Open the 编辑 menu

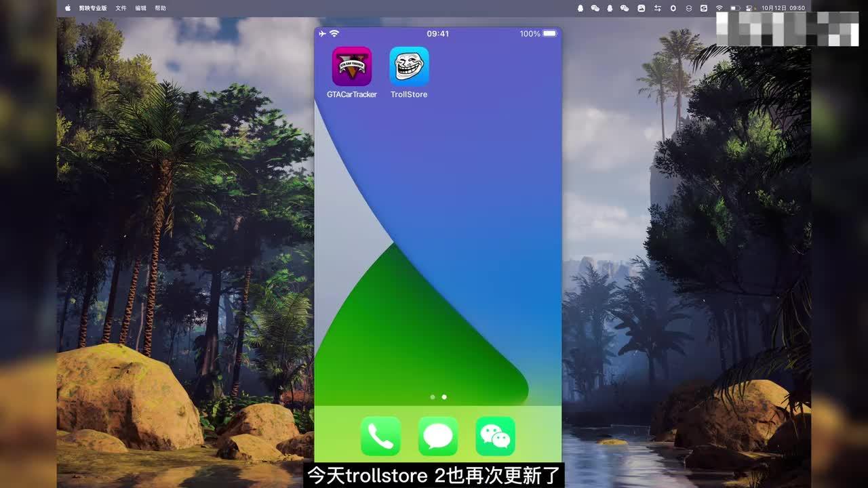[140, 8]
